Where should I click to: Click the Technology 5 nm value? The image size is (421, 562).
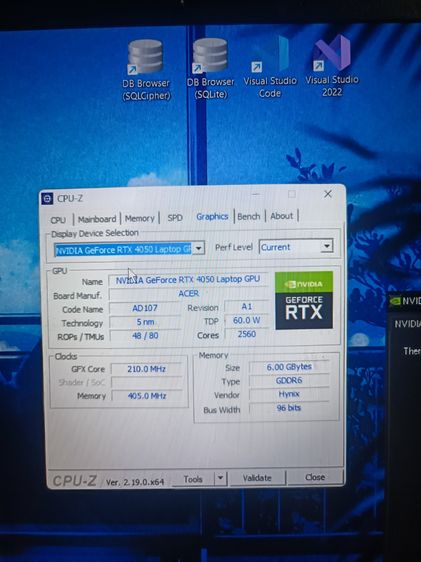145,322
